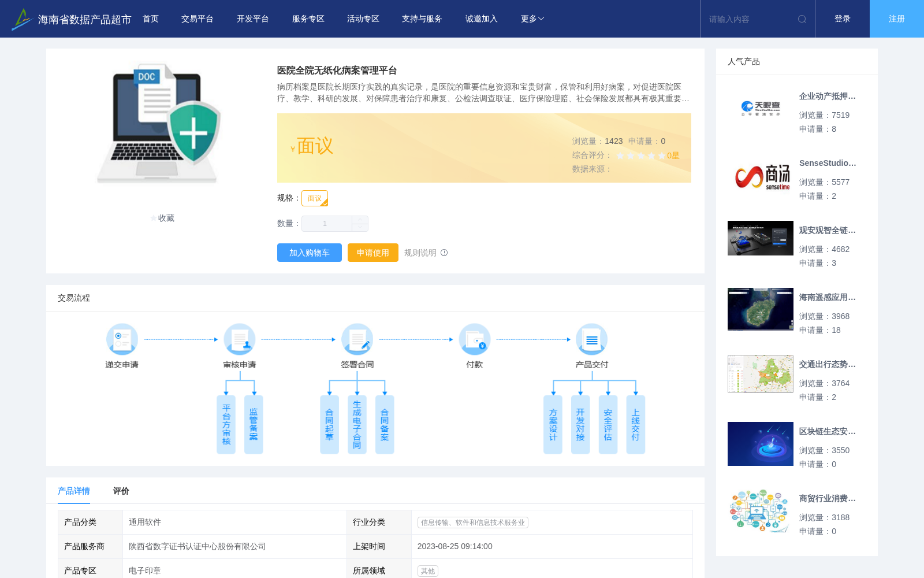The width and height of the screenshot is (924, 578).
Task: Click the 合同起草 sub-step box
Action: [x=330, y=425]
